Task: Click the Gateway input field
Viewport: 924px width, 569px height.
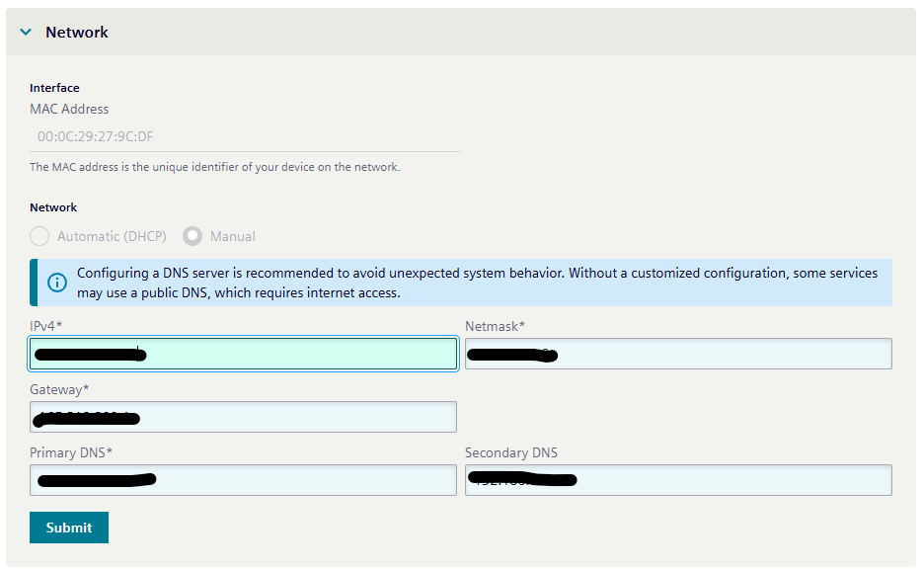Action: click(x=242, y=416)
